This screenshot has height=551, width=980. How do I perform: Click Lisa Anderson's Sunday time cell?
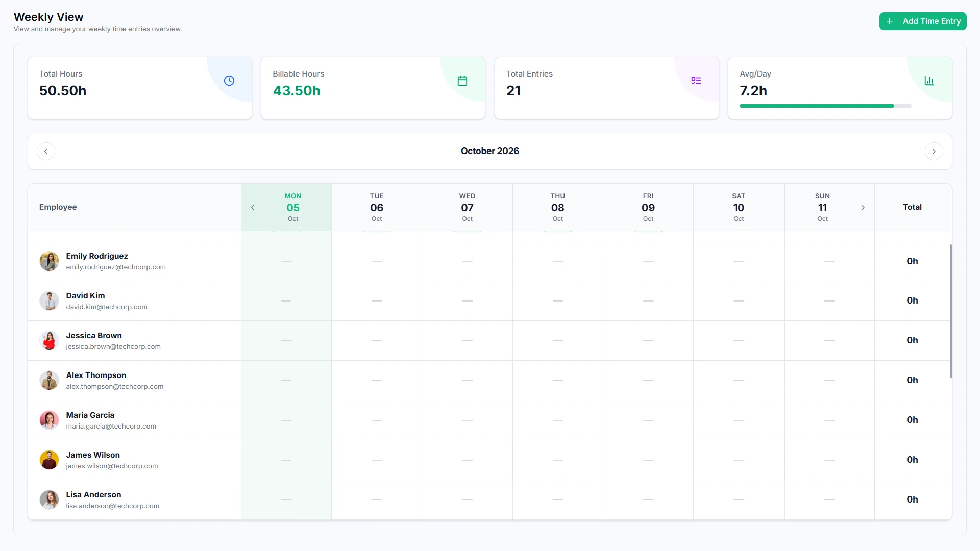[829, 500]
